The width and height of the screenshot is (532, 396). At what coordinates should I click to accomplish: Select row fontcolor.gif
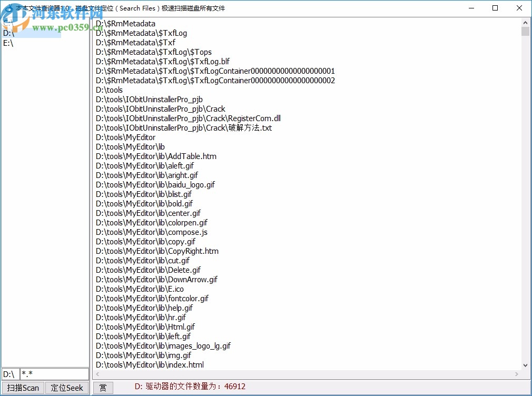[x=152, y=299]
